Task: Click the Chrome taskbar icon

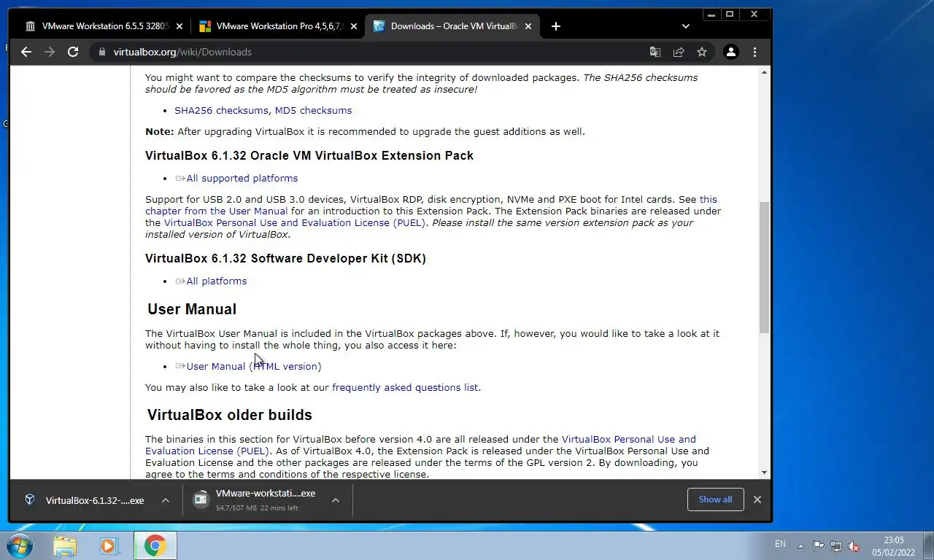Action: tap(155, 545)
